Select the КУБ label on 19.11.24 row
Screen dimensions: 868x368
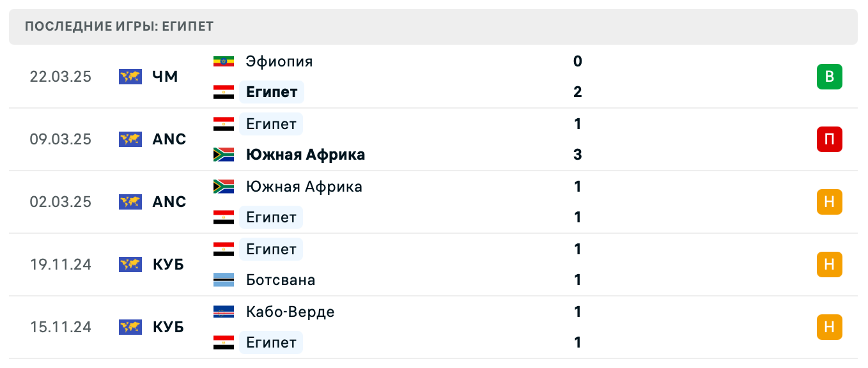168,264
